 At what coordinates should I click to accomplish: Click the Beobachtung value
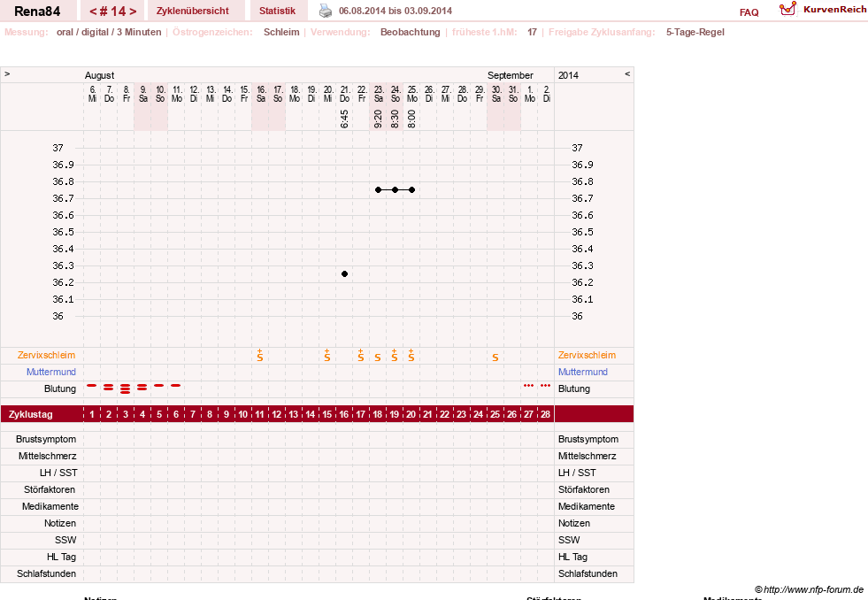pos(411,32)
